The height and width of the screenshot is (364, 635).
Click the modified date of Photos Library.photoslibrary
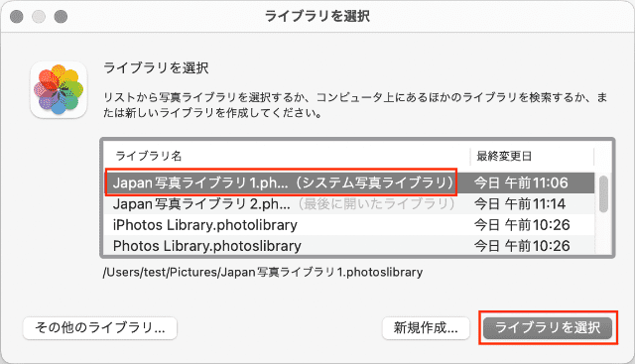[x=522, y=246]
